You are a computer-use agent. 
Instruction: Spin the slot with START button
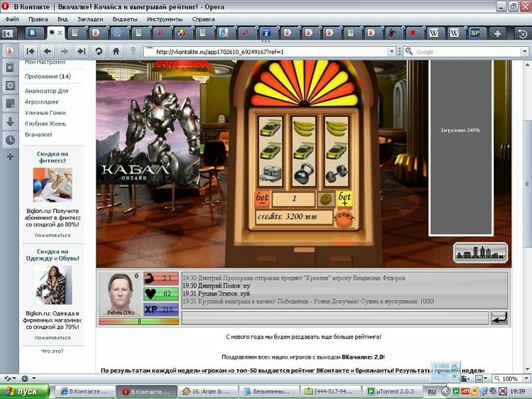(344, 218)
